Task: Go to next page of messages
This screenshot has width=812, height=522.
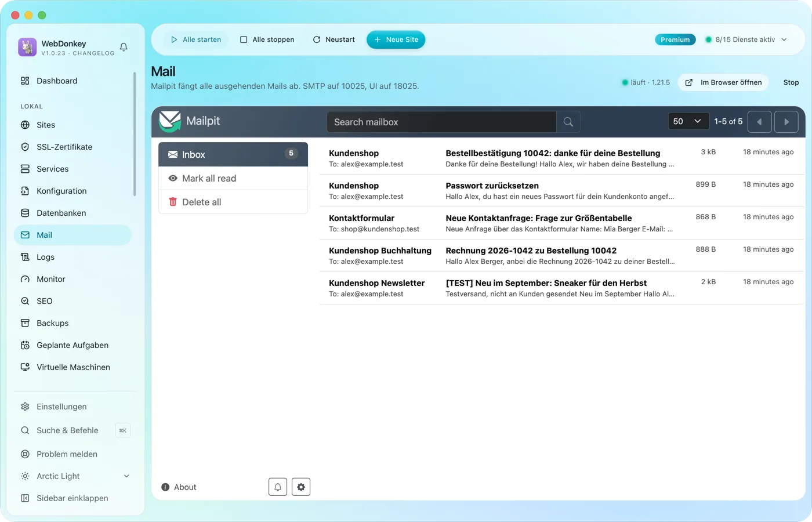Action: [786, 122]
